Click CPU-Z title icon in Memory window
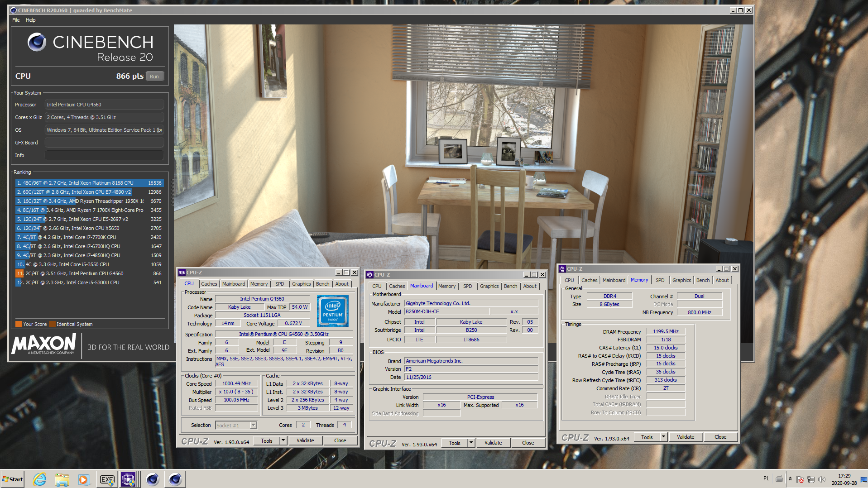 pos(562,269)
